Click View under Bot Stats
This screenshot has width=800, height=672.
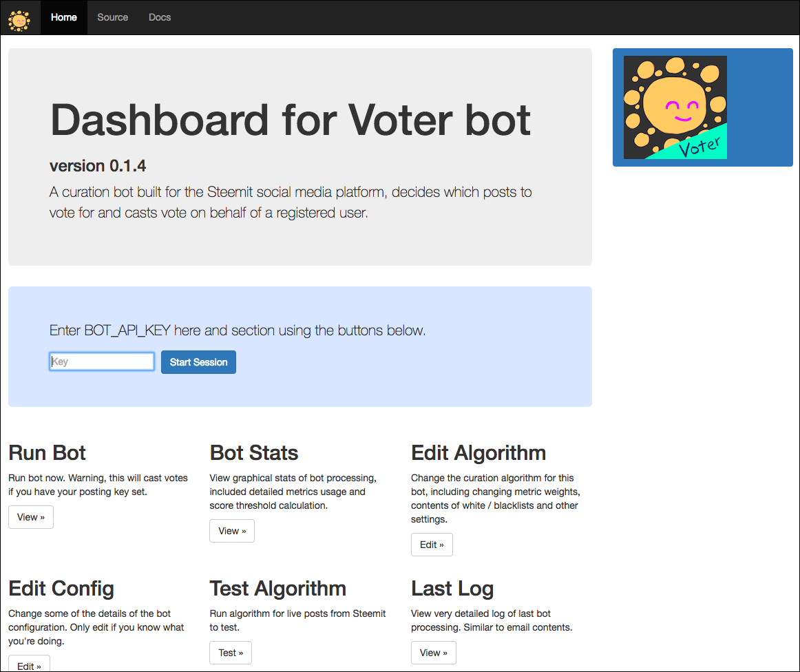click(232, 531)
